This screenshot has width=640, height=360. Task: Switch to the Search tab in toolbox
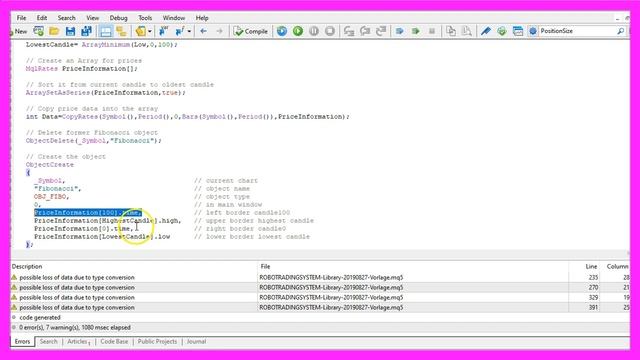click(49, 342)
